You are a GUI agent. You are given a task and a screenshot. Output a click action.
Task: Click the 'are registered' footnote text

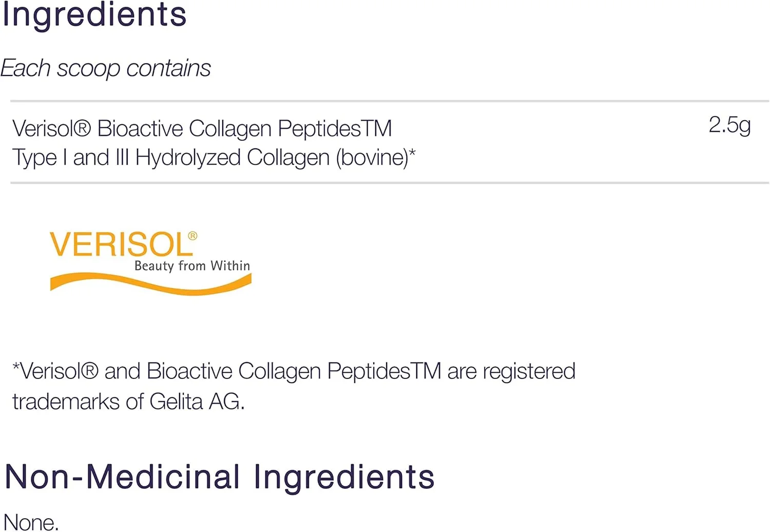tap(511, 371)
